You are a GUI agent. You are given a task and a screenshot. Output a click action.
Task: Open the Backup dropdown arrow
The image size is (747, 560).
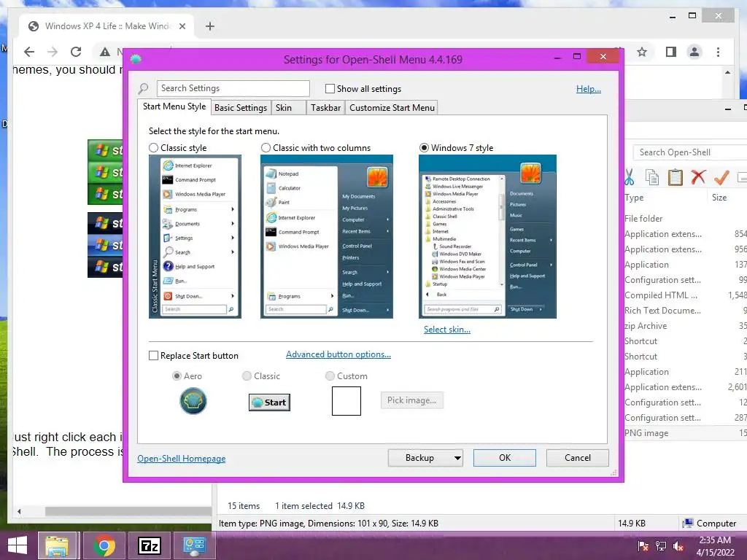click(x=457, y=458)
